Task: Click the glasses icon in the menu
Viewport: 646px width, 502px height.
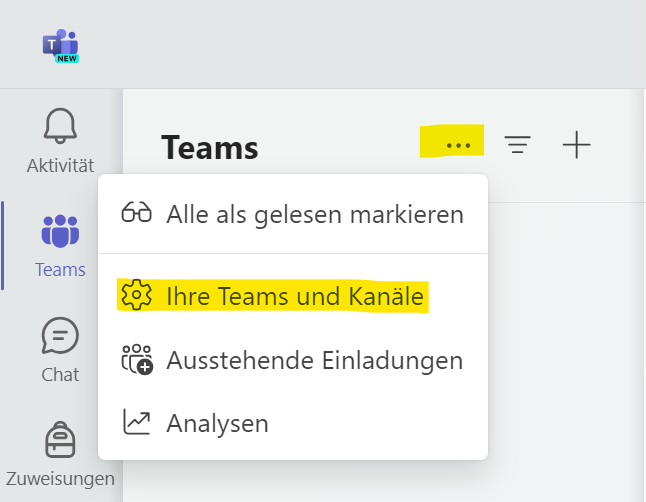Action: [x=136, y=213]
